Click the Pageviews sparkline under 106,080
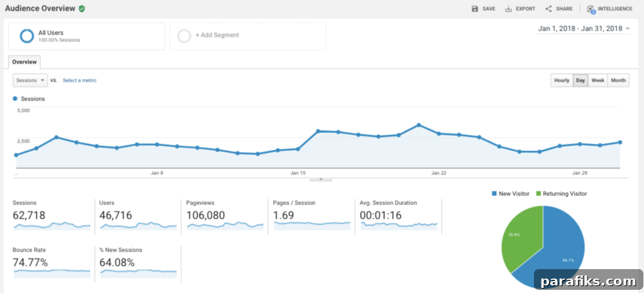 click(x=225, y=226)
